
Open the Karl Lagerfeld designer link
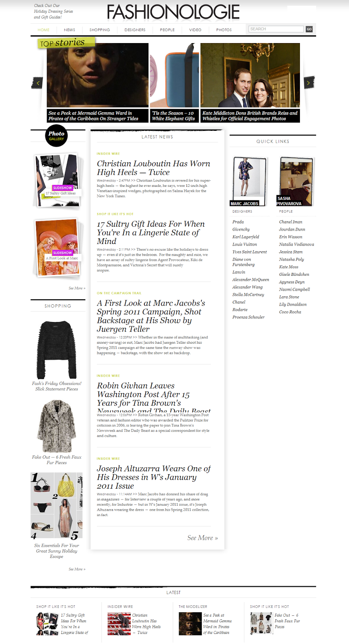246,237
